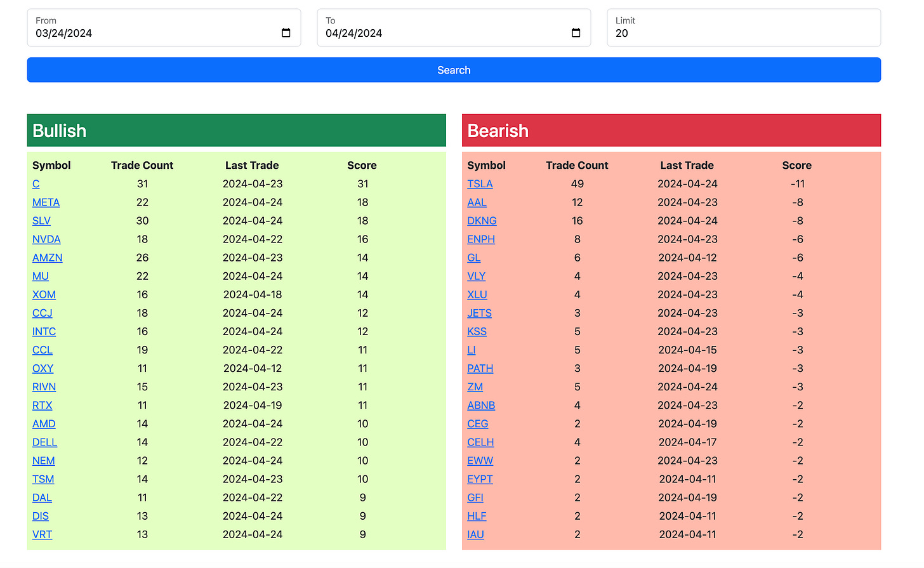This screenshot has height=568, width=924.
Task: Open the From date calendar picker icon
Action: click(286, 33)
